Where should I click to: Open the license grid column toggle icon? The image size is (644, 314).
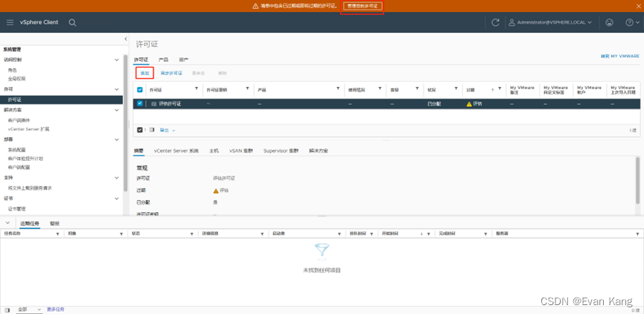click(x=152, y=129)
